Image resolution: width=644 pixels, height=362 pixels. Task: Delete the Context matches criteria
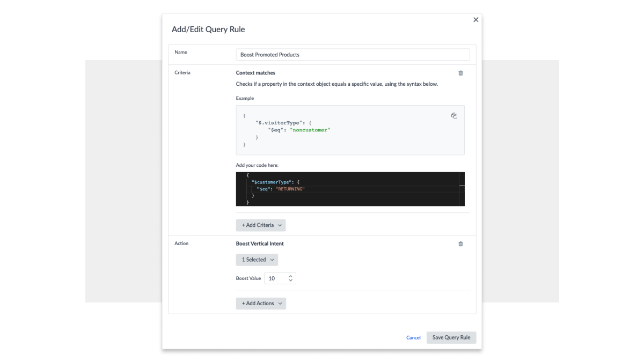[460, 73]
